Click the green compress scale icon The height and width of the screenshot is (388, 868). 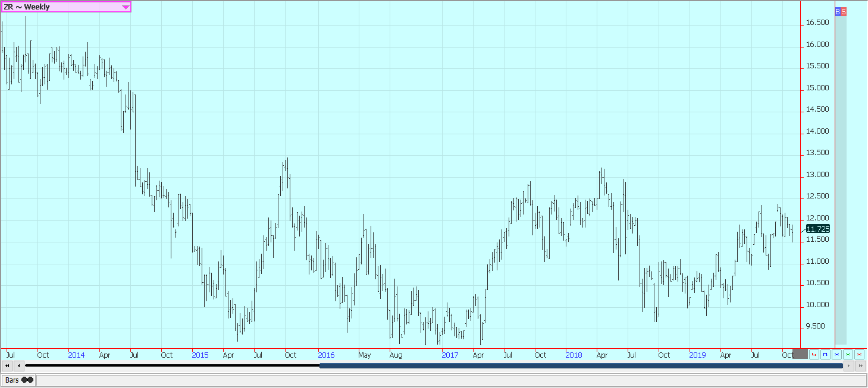(848, 355)
